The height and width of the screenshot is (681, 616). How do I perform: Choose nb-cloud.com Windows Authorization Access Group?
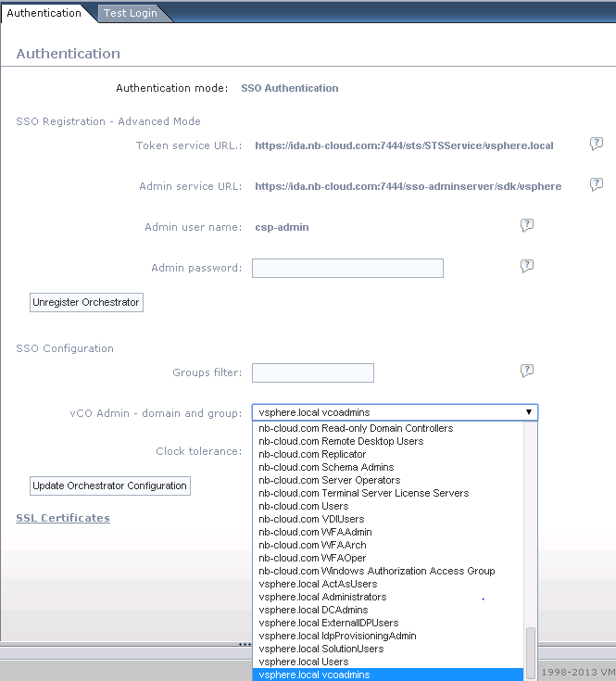coord(388,571)
